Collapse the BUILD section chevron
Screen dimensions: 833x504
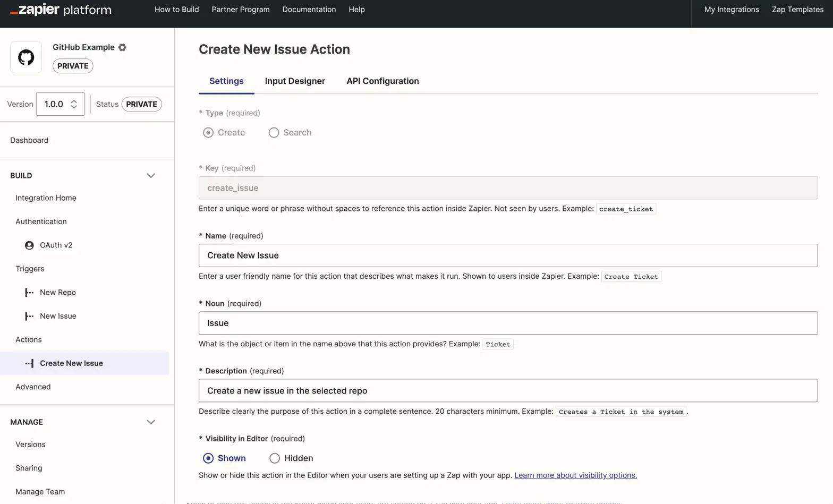point(151,176)
